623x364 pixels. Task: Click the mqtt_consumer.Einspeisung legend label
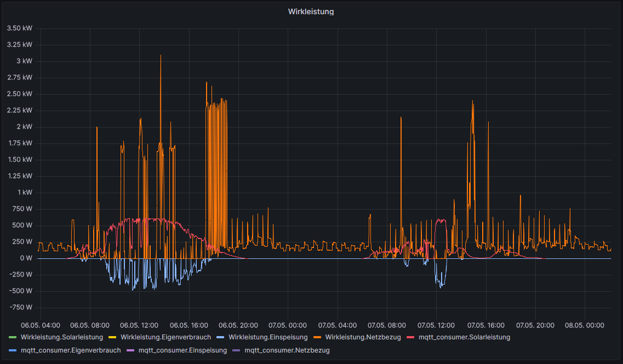tap(182, 350)
